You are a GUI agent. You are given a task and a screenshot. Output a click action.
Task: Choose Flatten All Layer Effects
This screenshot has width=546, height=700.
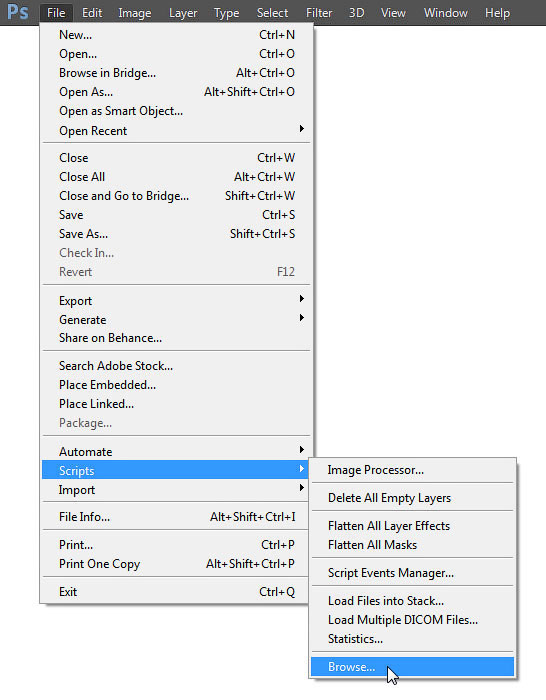pos(412,526)
